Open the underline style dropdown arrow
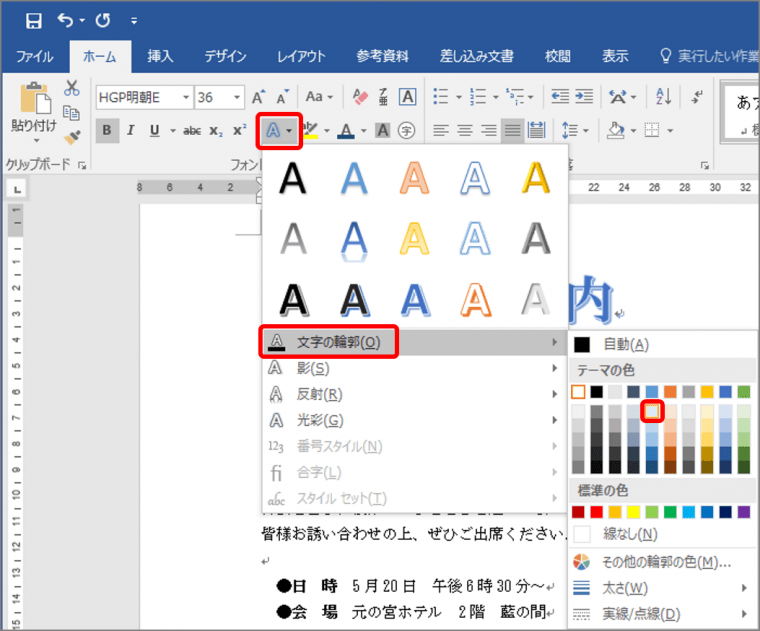This screenshot has height=631, width=760. pos(173,130)
